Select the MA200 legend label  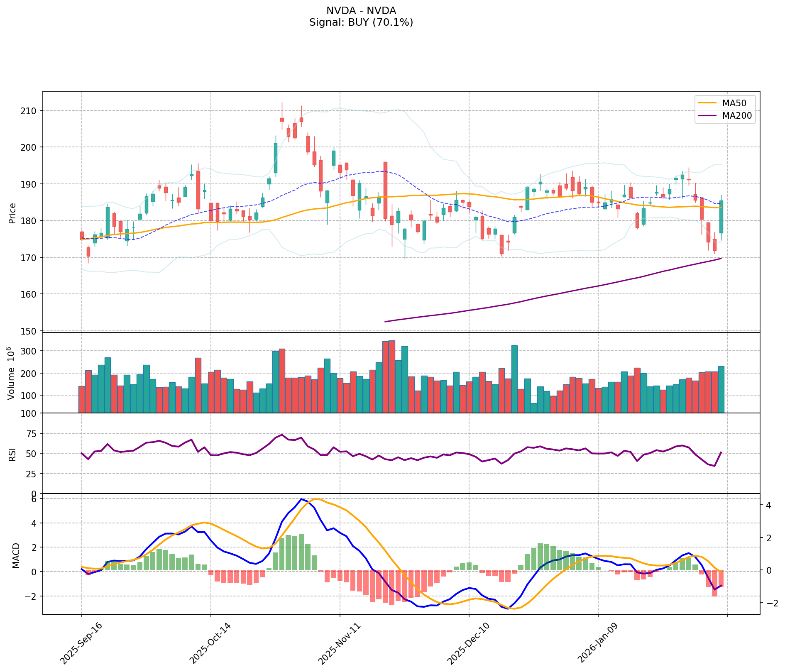pos(737,116)
